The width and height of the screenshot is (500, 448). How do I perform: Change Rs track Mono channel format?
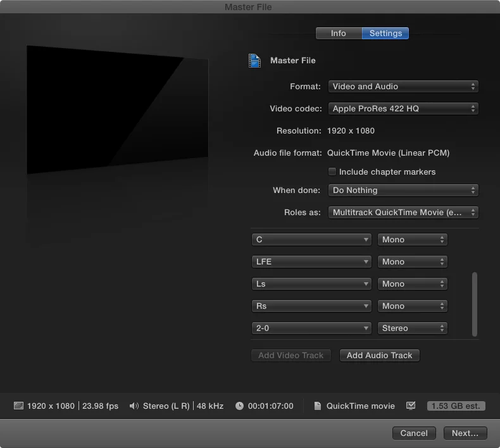point(412,306)
